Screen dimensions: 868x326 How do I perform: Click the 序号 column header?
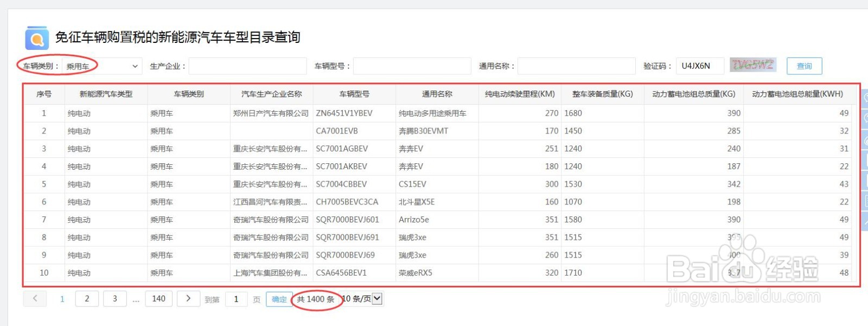44,94
